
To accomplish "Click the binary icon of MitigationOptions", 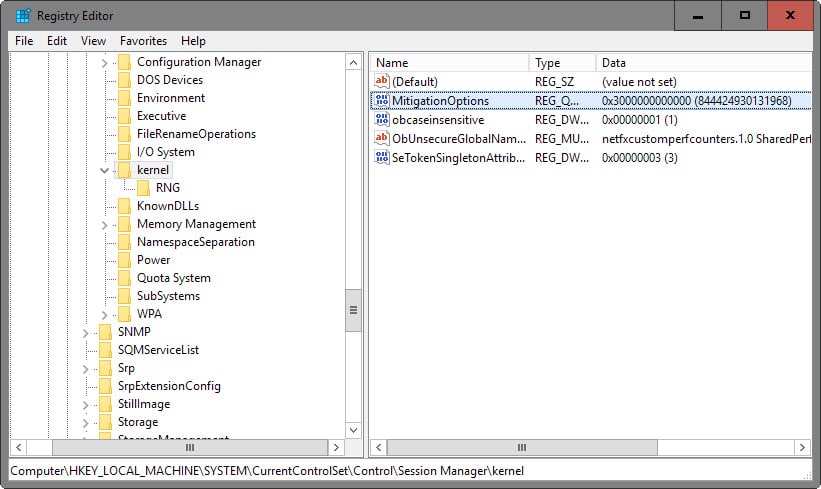I will pyautogui.click(x=382, y=100).
